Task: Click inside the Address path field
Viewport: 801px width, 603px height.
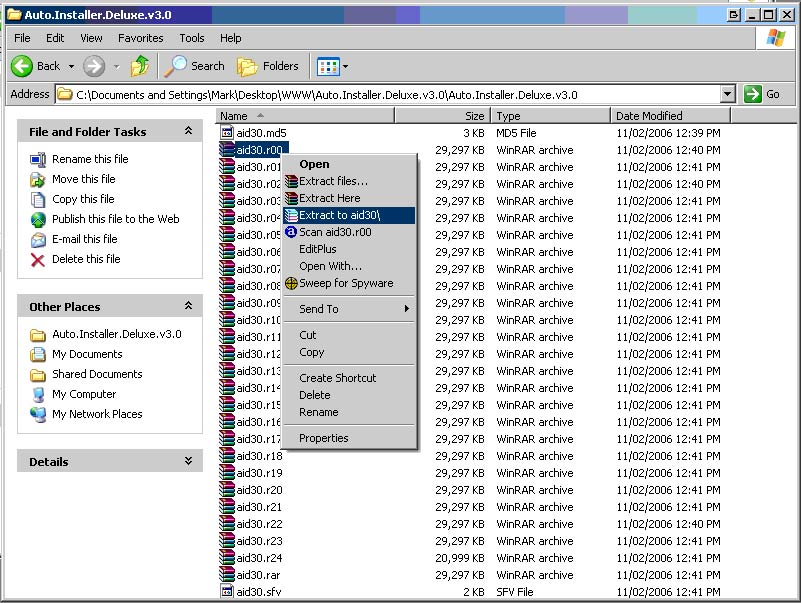Action: (x=388, y=95)
